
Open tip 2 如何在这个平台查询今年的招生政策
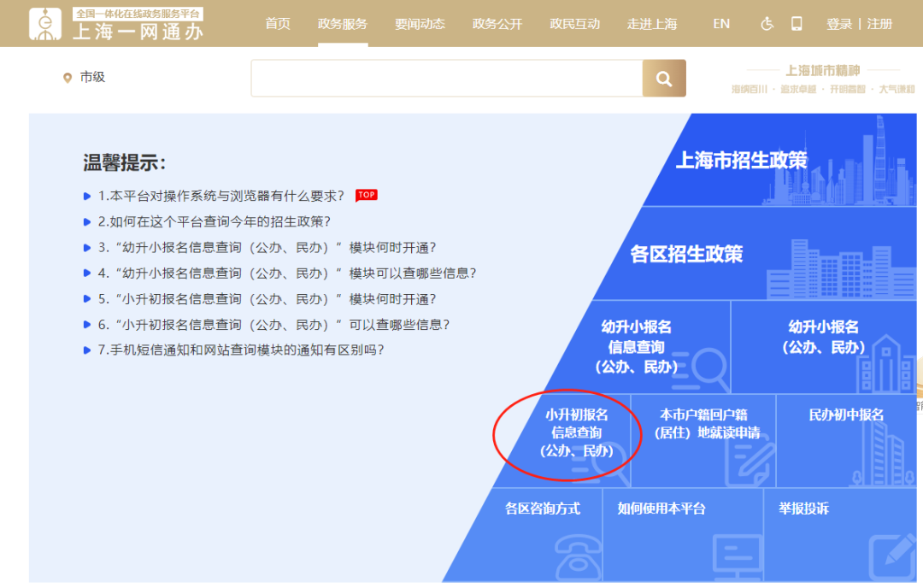[215, 222]
